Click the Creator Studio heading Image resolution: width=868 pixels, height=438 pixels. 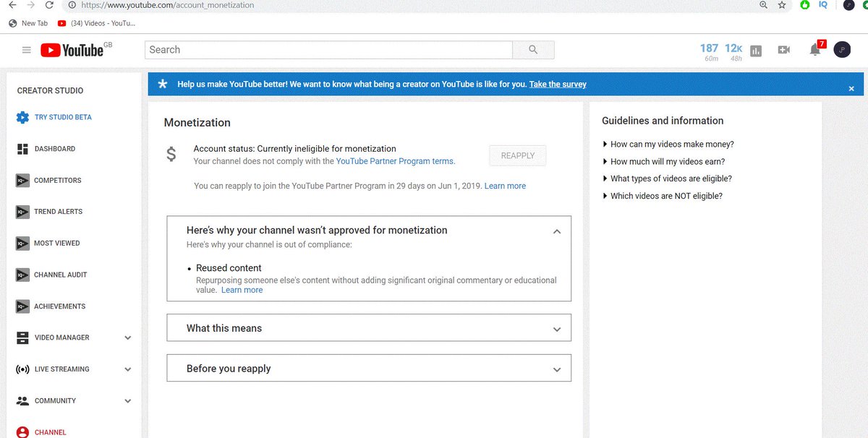(x=50, y=91)
